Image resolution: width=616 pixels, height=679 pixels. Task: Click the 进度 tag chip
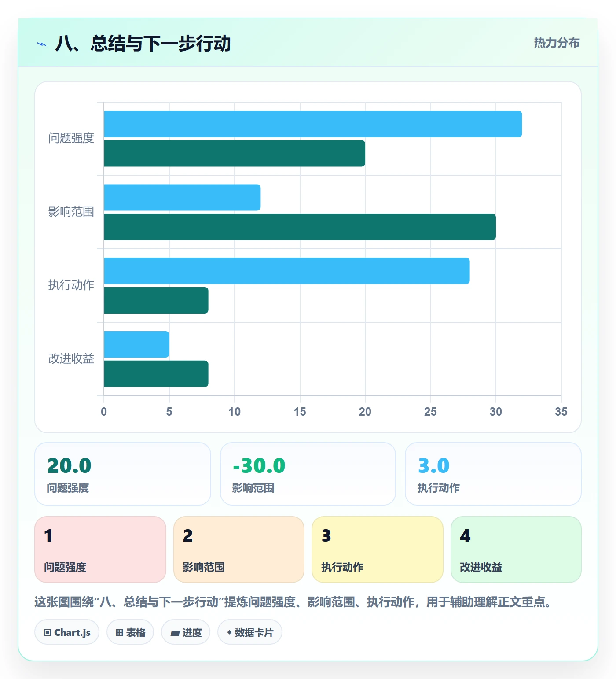[x=186, y=632]
